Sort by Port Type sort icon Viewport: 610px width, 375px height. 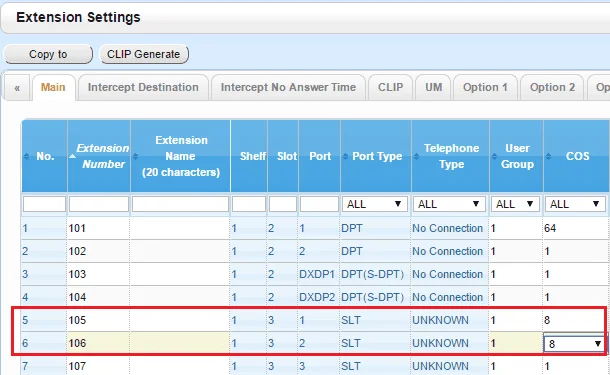(x=345, y=156)
